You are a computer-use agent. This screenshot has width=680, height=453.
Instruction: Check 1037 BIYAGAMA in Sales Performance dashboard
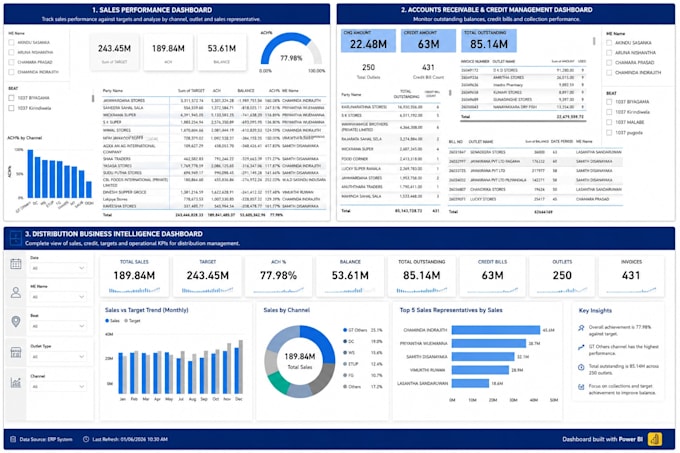click(11, 98)
